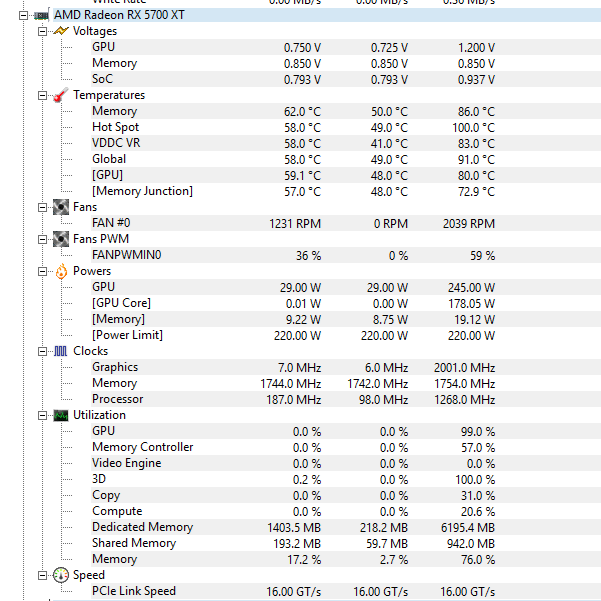Select the Voltages label
601x601 pixels.
[x=95, y=31]
